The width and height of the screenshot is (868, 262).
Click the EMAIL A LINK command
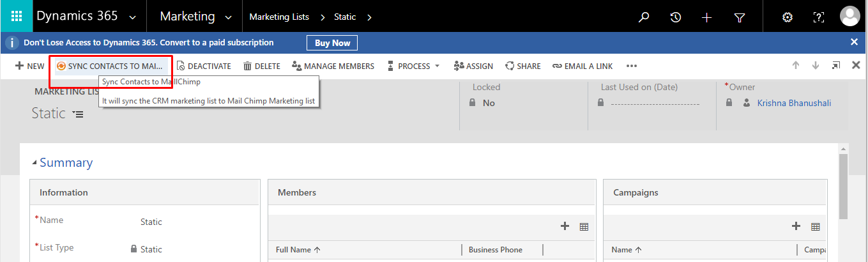582,66
